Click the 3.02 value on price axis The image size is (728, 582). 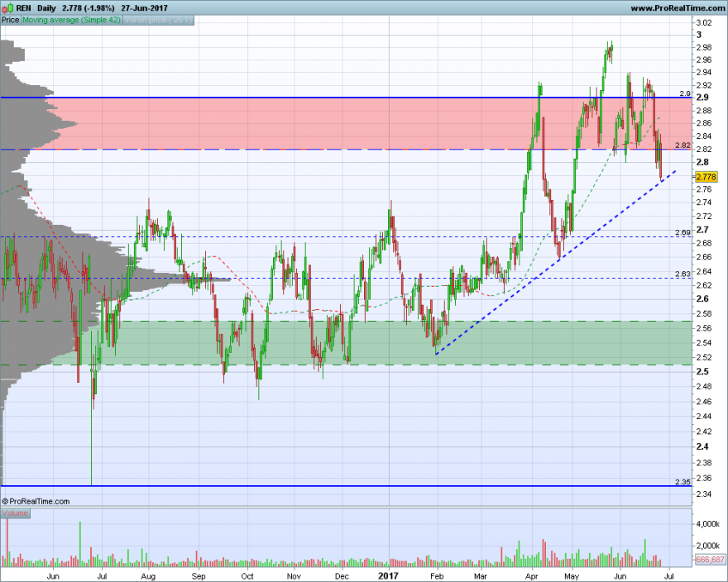(x=704, y=23)
